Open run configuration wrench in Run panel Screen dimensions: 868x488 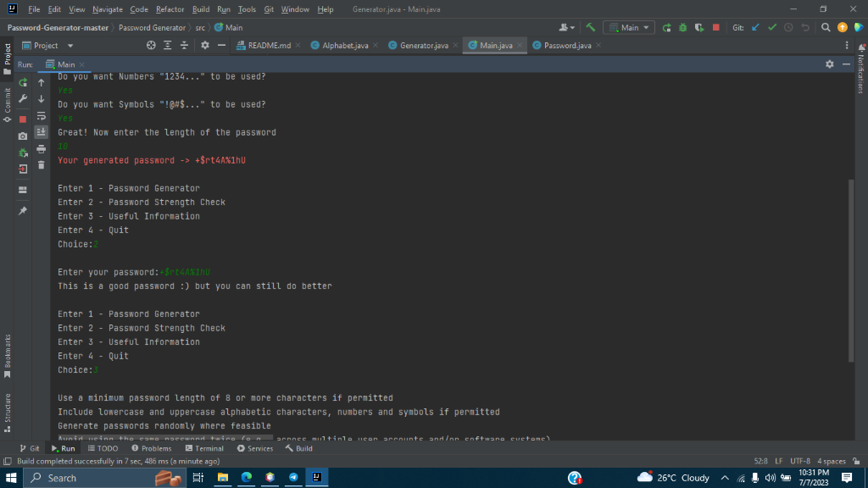(x=23, y=99)
